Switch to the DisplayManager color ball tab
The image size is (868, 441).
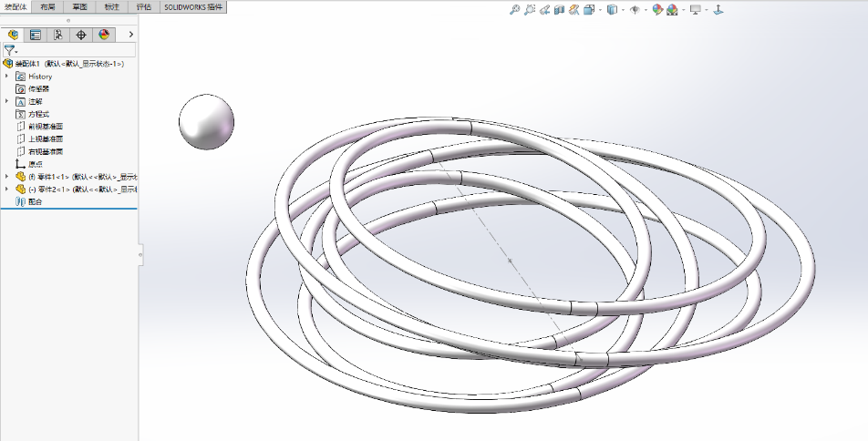click(x=104, y=35)
